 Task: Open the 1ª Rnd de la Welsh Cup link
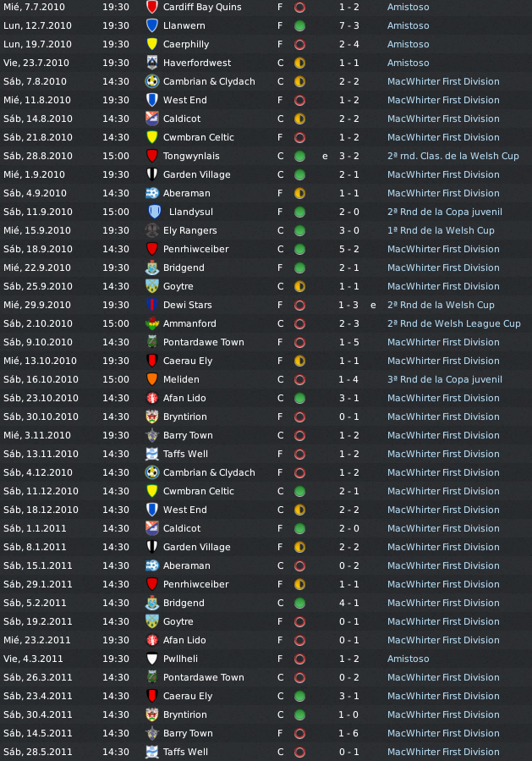tap(441, 230)
